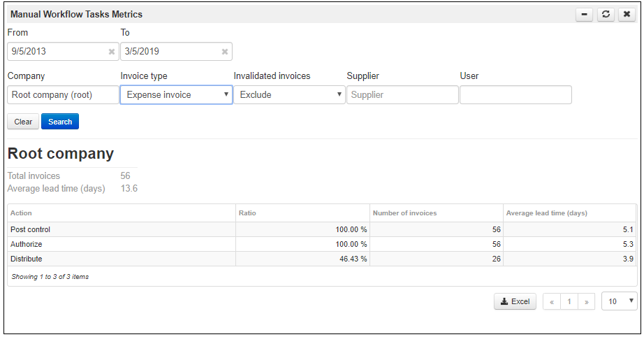This screenshot has width=644, height=337.
Task: Click the Supplier input field
Action: coord(402,95)
